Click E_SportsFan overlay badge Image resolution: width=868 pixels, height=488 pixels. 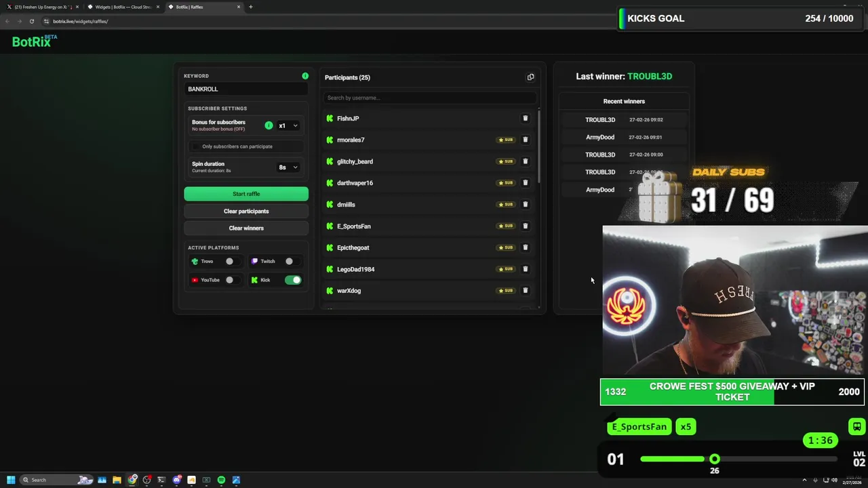pos(639,426)
